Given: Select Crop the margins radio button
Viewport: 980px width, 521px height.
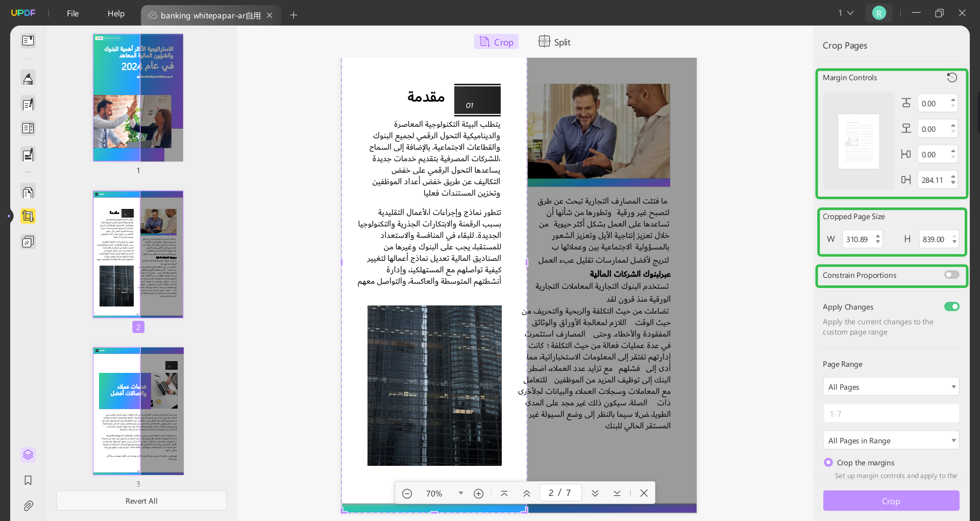Looking at the screenshot, I should (x=828, y=462).
